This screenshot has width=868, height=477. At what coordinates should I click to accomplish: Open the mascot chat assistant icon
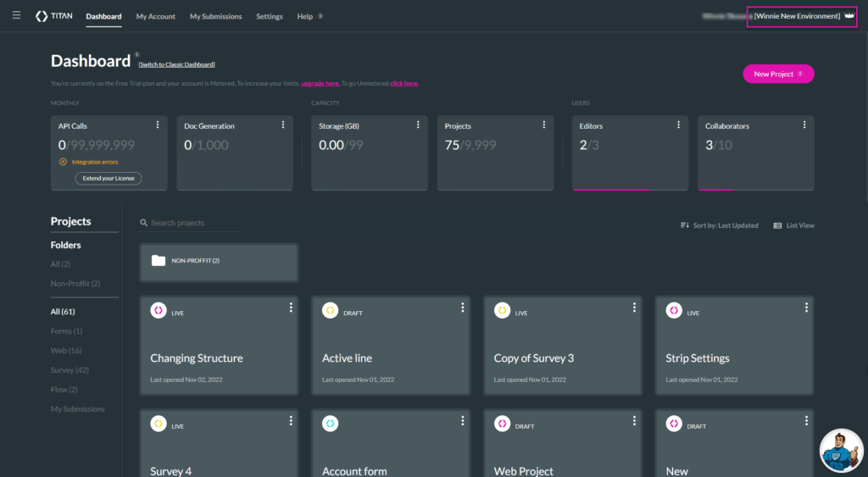click(x=840, y=448)
